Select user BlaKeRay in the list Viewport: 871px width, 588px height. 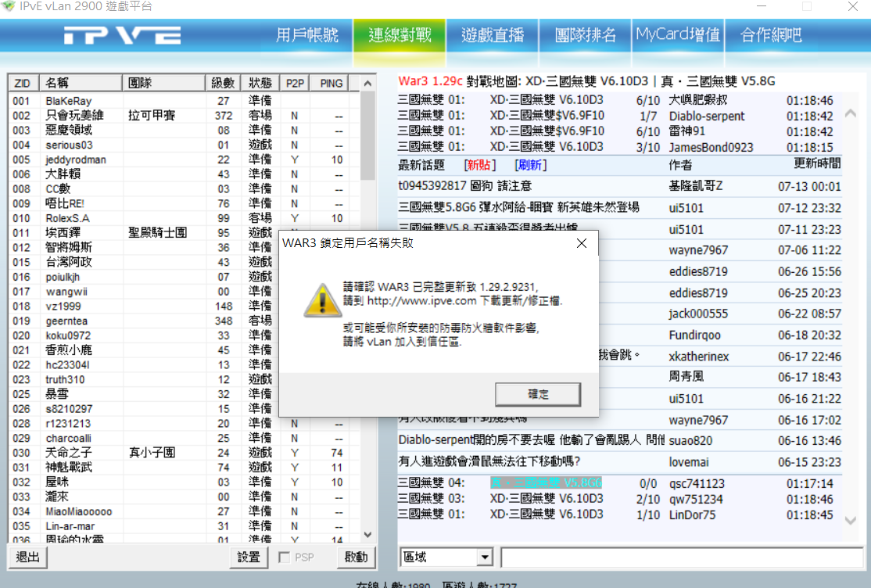(x=185, y=101)
